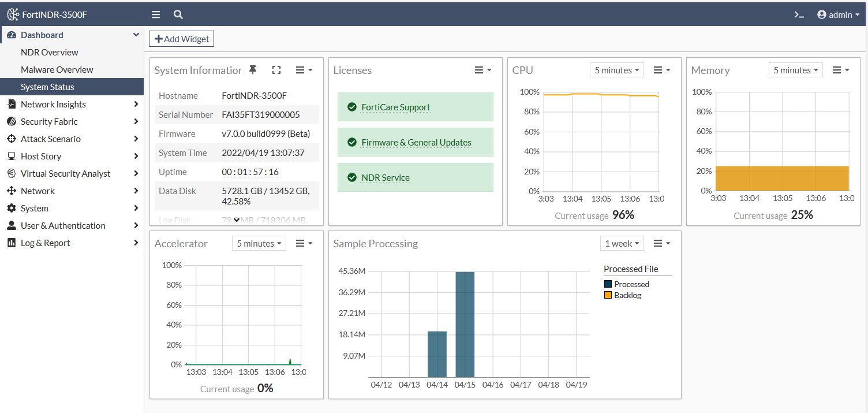Expand System Information widget to fullscreen
Image resolution: width=868 pixels, height=413 pixels.
[276, 70]
